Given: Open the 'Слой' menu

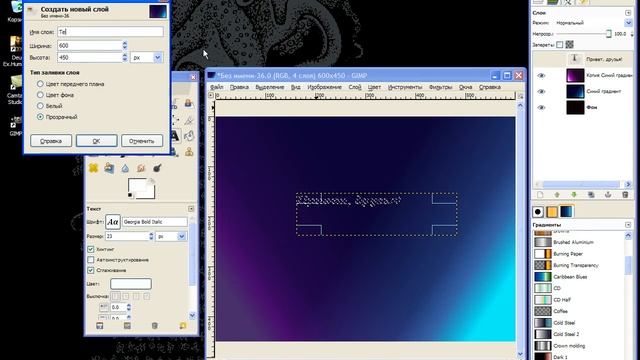Looking at the screenshot, I should click(x=355, y=87).
